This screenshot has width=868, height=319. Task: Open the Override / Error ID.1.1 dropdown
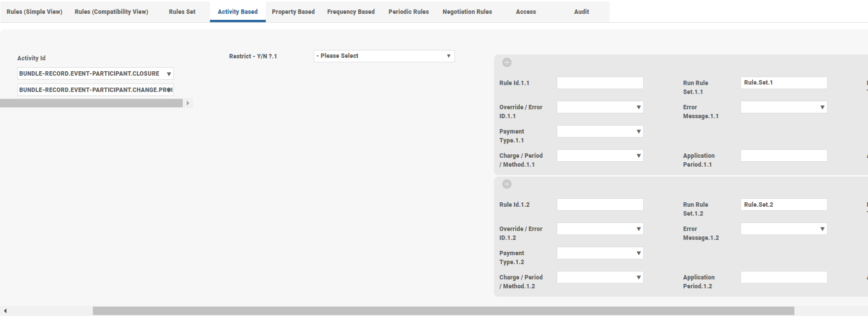coord(600,107)
